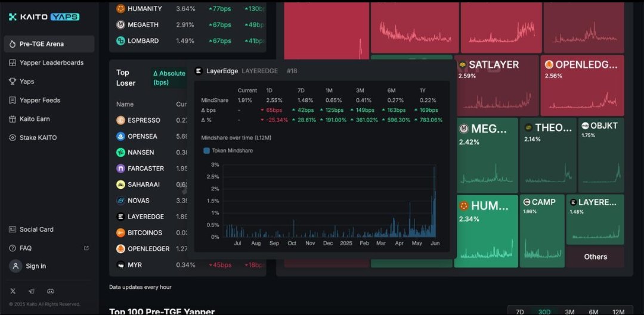Viewport: 644px width, 315px height.
Task: Open the Telegram social icon
Action: coord(32,291)
